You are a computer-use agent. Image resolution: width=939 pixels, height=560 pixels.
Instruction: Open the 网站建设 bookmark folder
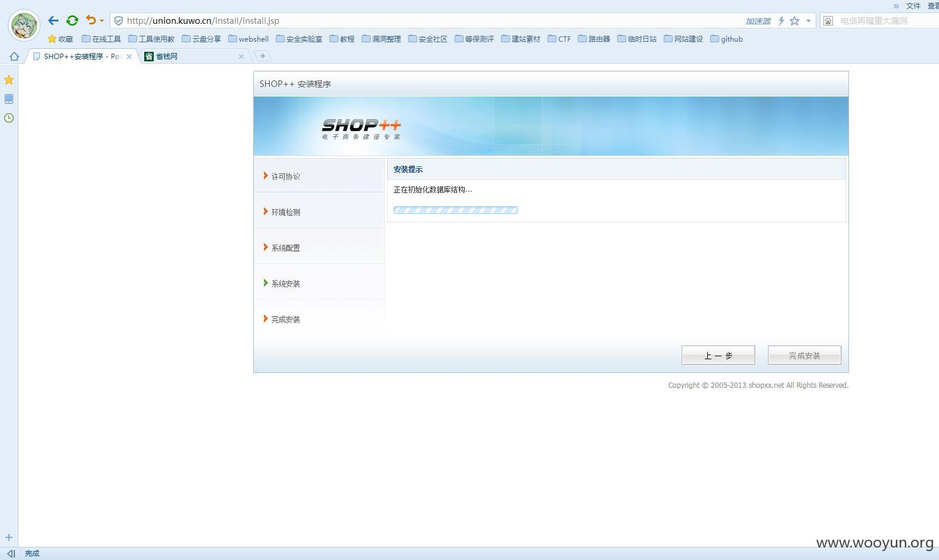coord(683,39)
